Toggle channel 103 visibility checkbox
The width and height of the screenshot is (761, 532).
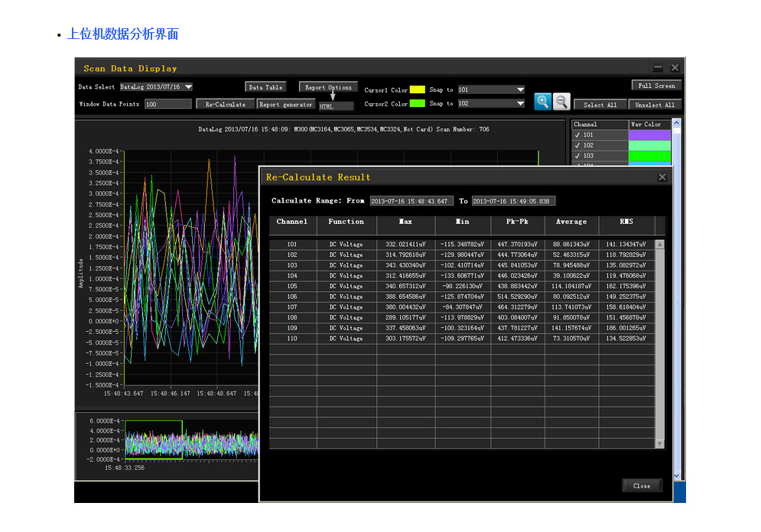[578, 156]
